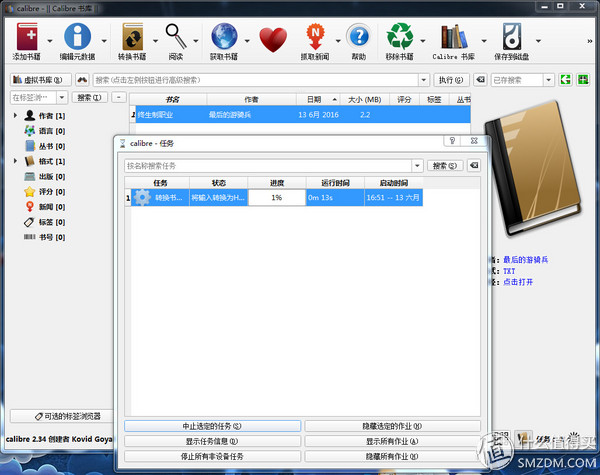Open the Calibre library bookshelf icon
The width and height of the screenshot is (600, 475).
(454, 37)
